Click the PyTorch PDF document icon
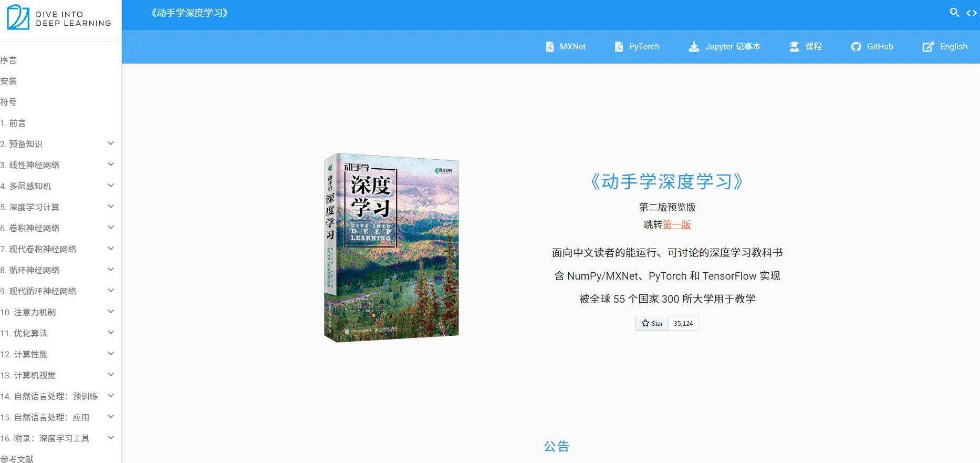980x463 pixels. click(x=619, y=47)
